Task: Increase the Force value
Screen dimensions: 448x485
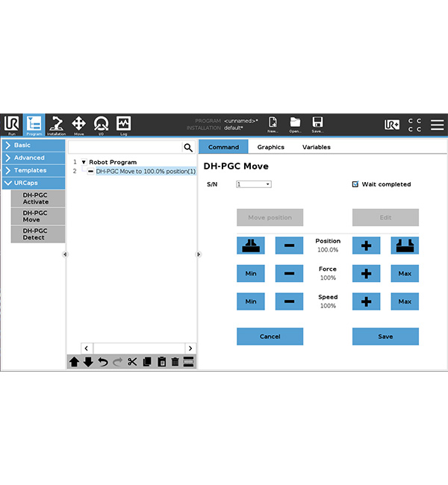Action: (367, 273)
